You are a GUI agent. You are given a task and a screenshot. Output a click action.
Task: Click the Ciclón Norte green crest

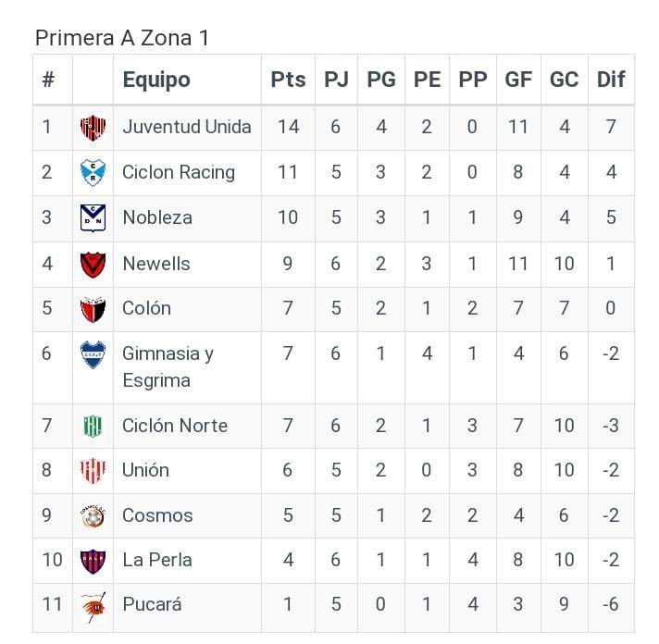tap(93, 426)
